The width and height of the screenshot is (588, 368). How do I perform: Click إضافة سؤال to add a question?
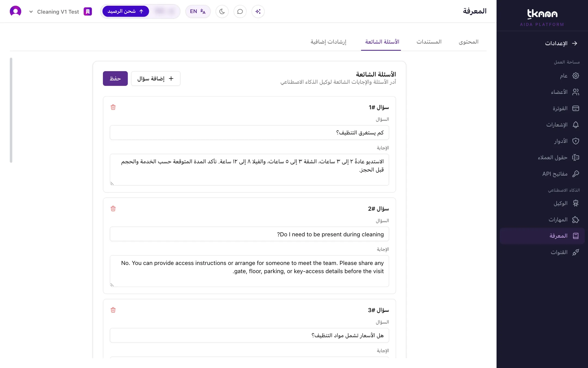(156, 79)
